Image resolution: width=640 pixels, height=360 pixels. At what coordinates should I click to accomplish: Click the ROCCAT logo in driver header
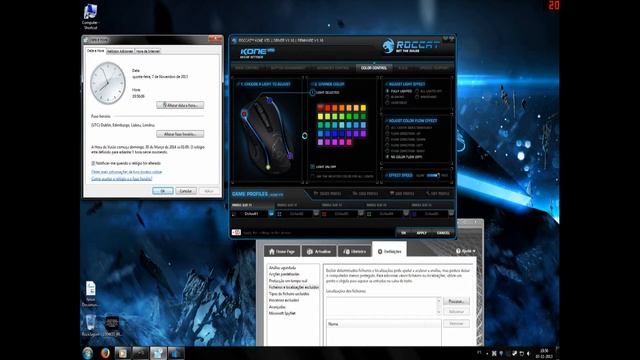(411, 46)
